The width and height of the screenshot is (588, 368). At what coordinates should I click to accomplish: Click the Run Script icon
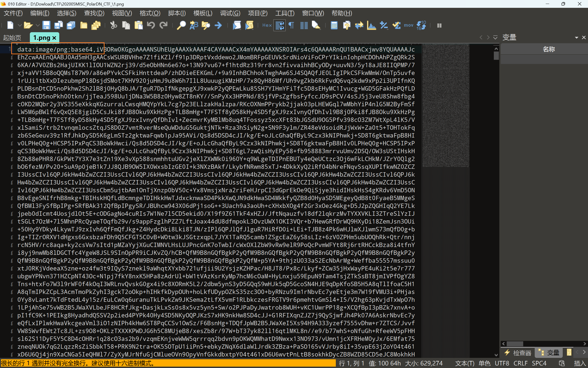point(237,25)
